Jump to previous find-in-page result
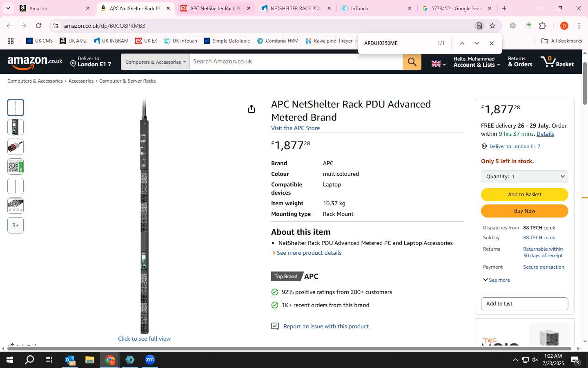The image size is (588, 368). [462, 43]
